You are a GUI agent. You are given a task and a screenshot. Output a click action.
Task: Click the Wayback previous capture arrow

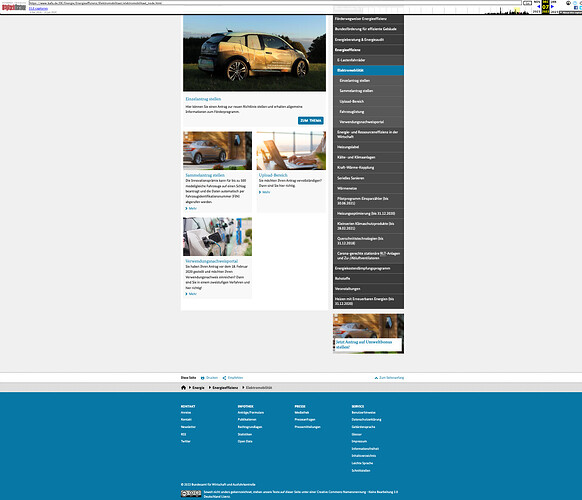[x=539, y=6]
